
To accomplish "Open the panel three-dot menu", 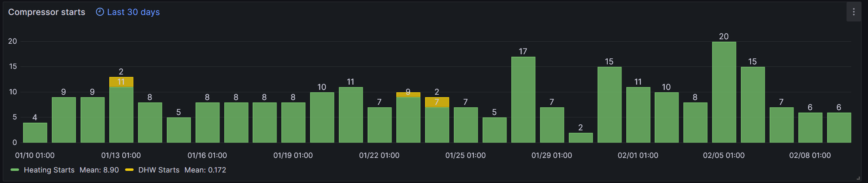I will (853, 12).
